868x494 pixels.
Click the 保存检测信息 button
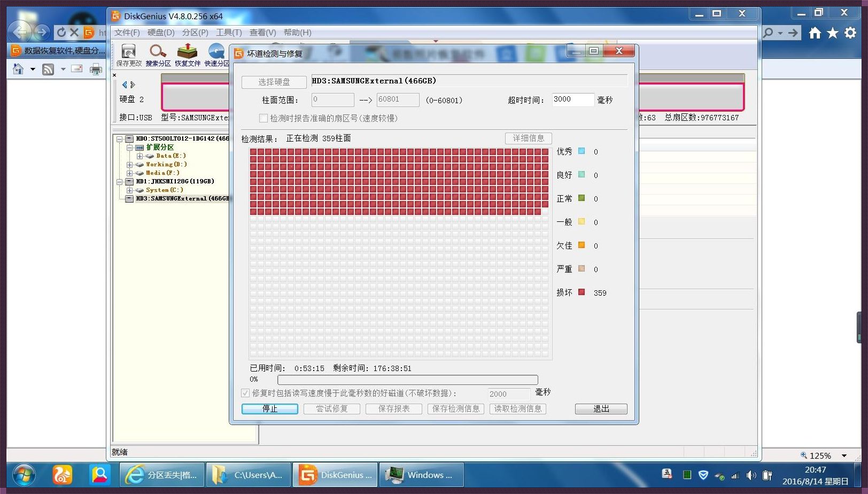click(x=456, y=408)
